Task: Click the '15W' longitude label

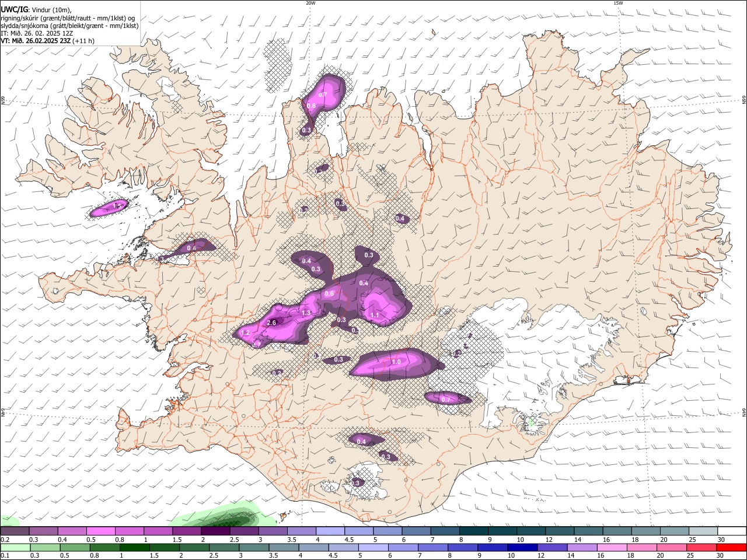Action: pyautogui.click(x=618, y=3)
